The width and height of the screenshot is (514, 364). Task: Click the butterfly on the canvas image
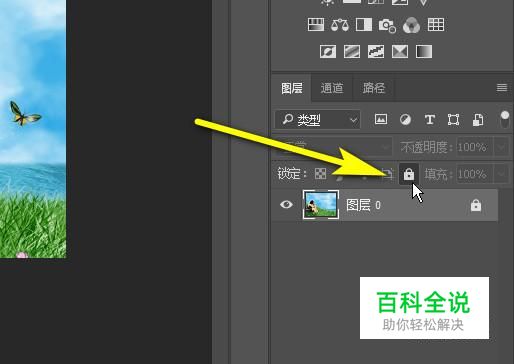point(24,114)
